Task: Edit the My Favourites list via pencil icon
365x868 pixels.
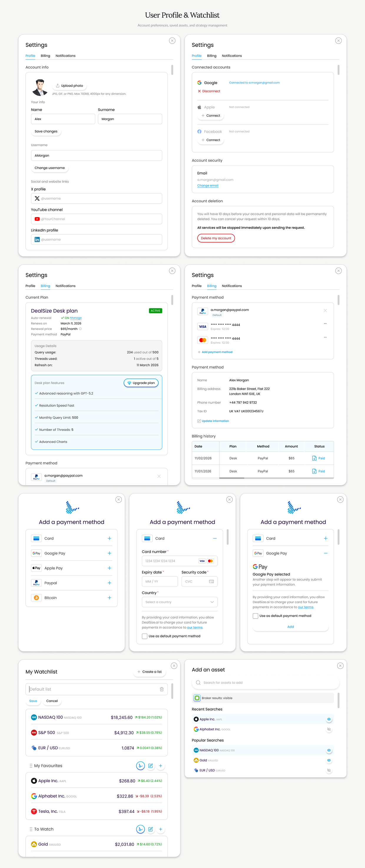Action: [150, 766]
